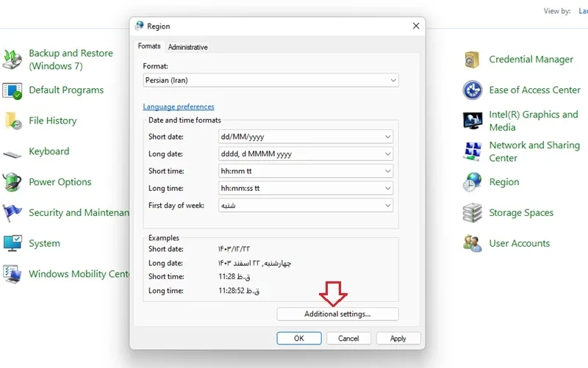Click the Short date example value
This screenshot has width=588, height=368.
click(x=234, y=249)
